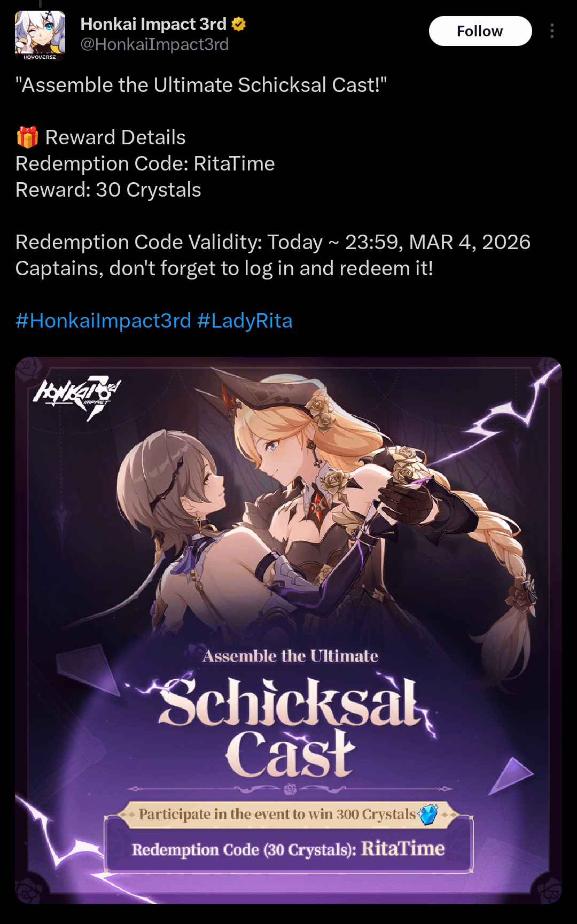This screenshot has width=577, height=924.
Task: Click the gold verified badge beside the name
Action: click(238, 24)
